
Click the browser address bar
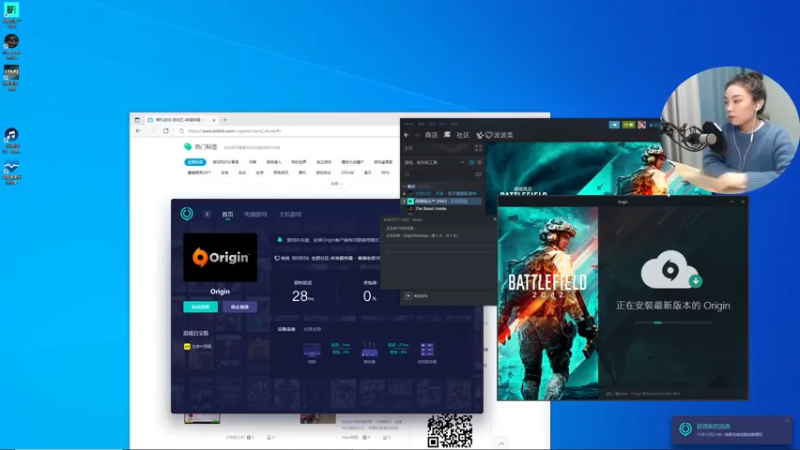288,131
